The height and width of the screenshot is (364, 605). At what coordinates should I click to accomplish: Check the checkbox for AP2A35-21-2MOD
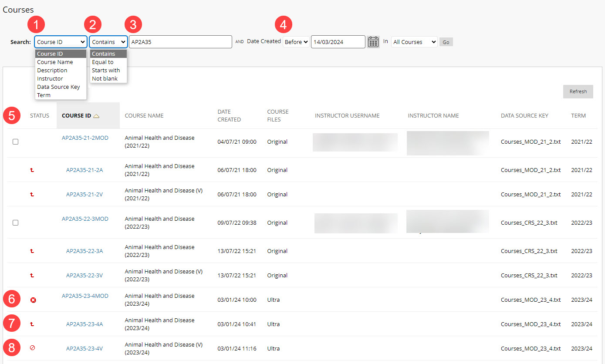point(15,142)
